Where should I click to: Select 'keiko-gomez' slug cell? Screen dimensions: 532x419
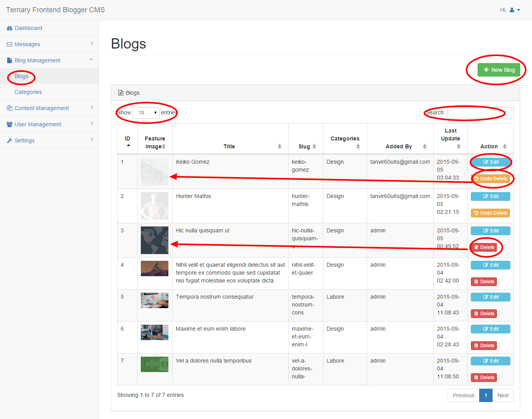click(x=306, y=171)
